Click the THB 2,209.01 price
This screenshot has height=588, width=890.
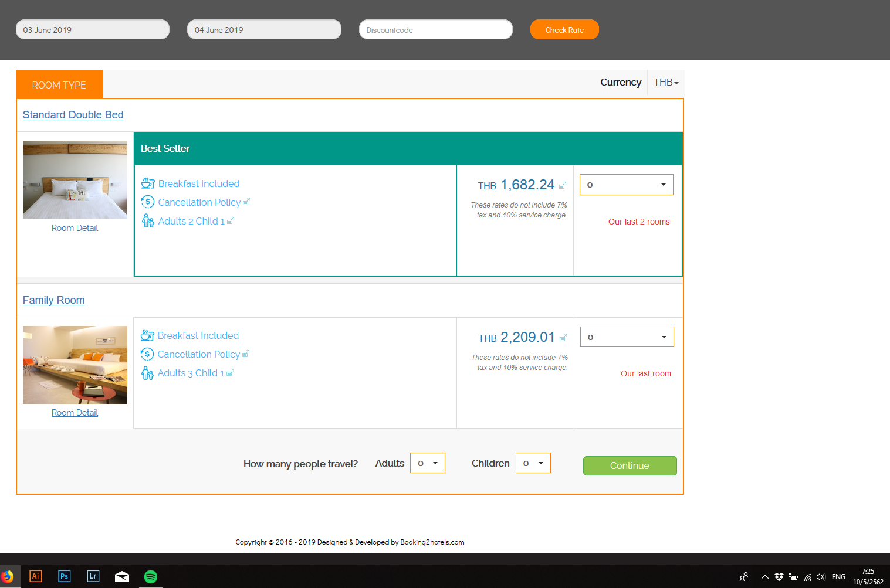coord(517,337)
